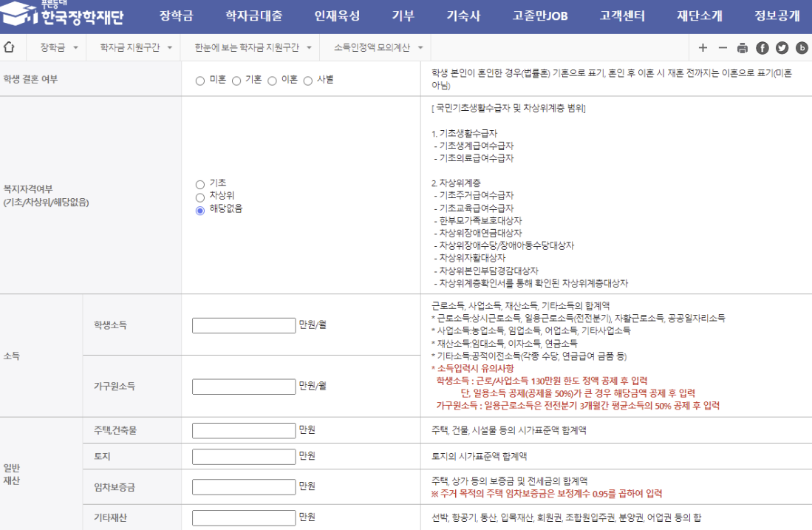Select 기초 welfare status radio

(200, 185)
